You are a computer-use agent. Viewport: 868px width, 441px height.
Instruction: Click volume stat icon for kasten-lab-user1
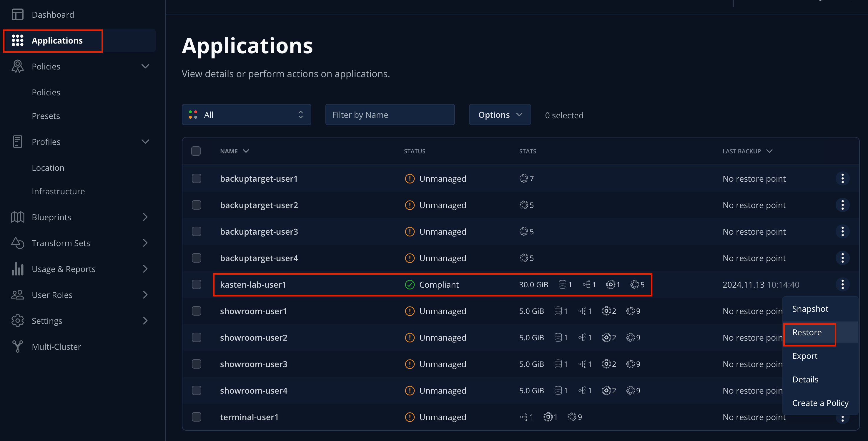click(562, 285)
